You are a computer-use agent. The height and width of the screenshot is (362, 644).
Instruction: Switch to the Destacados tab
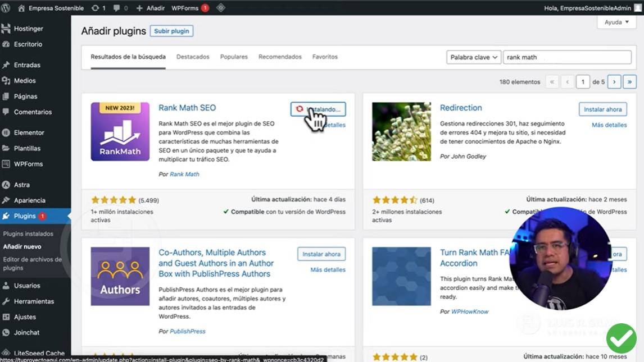pos(193,57)
